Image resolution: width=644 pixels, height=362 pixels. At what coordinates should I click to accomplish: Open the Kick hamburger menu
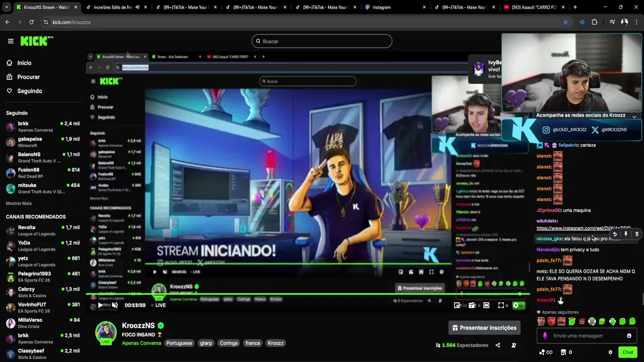(x=11, y=41)
